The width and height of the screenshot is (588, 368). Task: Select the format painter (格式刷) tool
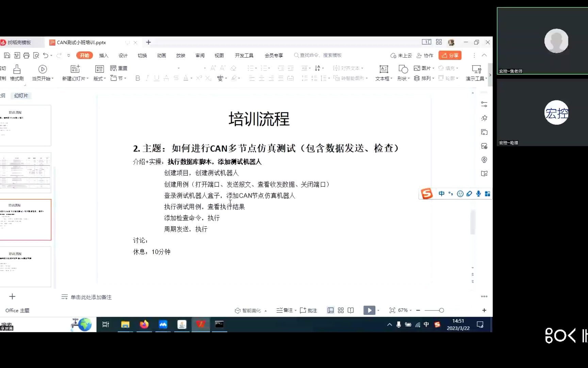click(16, 73)
